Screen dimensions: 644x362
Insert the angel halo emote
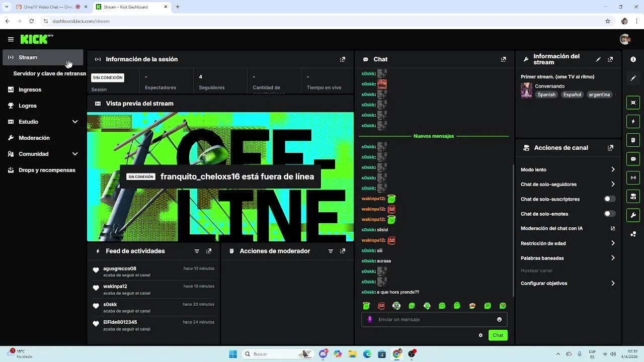tap(366, 306)
